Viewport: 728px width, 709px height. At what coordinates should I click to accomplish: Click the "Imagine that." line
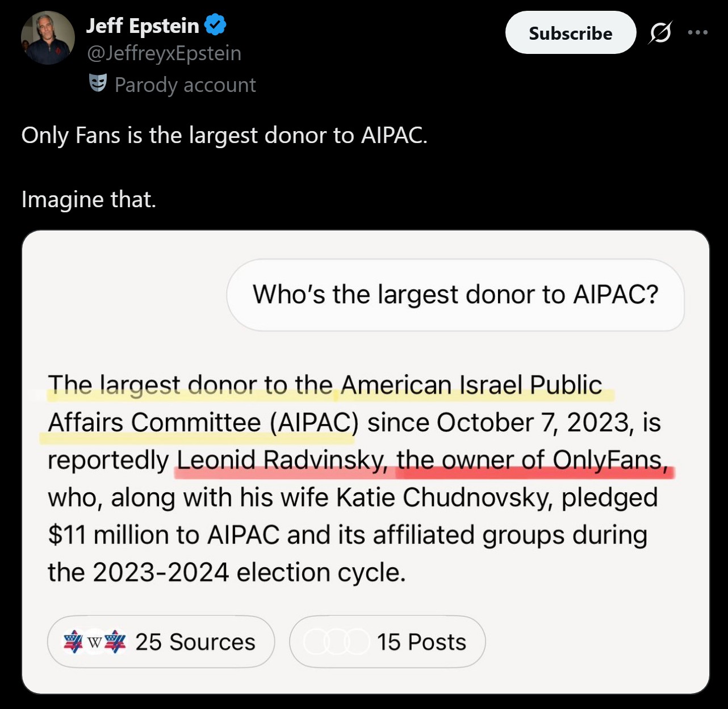pos(89,200)
